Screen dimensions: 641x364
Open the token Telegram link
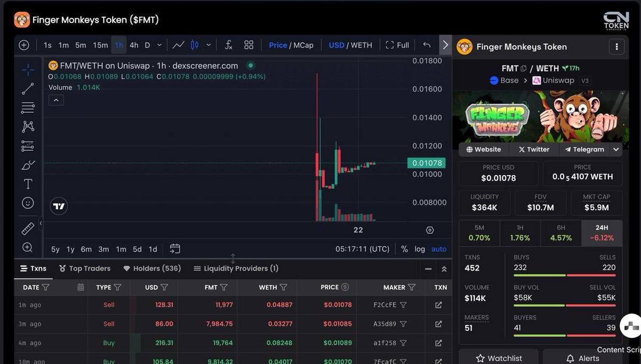click(585, 150)
